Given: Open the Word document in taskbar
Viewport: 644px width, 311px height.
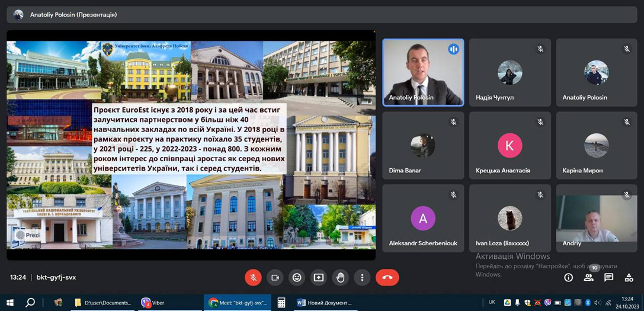Looking at the screenshot, I should [325, 303].
